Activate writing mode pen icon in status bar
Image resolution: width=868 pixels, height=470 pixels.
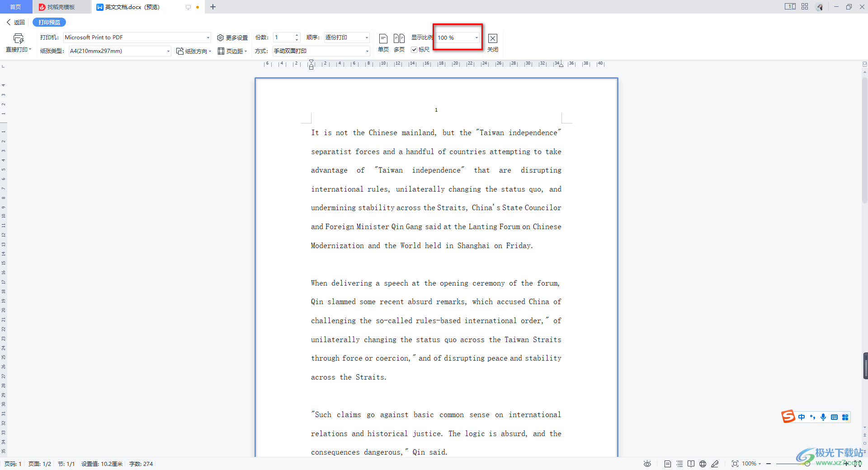(715, 464)
